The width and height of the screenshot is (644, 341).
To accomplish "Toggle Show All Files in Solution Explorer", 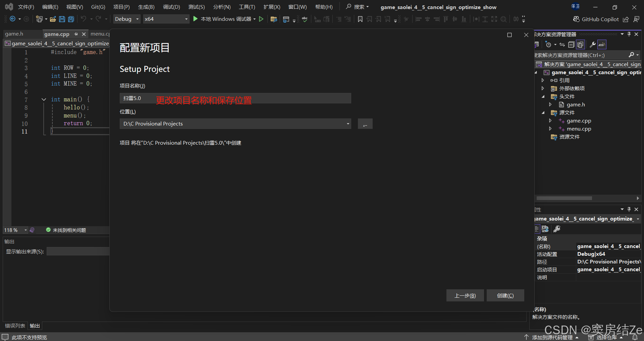I will [581, 44].
